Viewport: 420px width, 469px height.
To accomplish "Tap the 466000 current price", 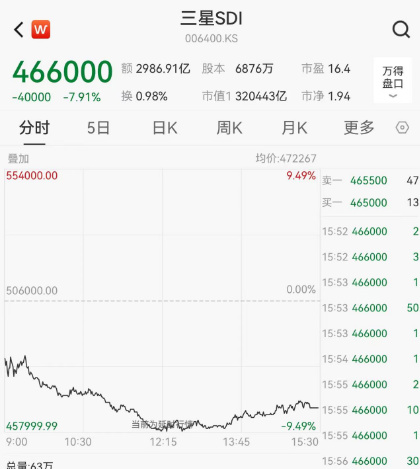I will click(63, 71).
